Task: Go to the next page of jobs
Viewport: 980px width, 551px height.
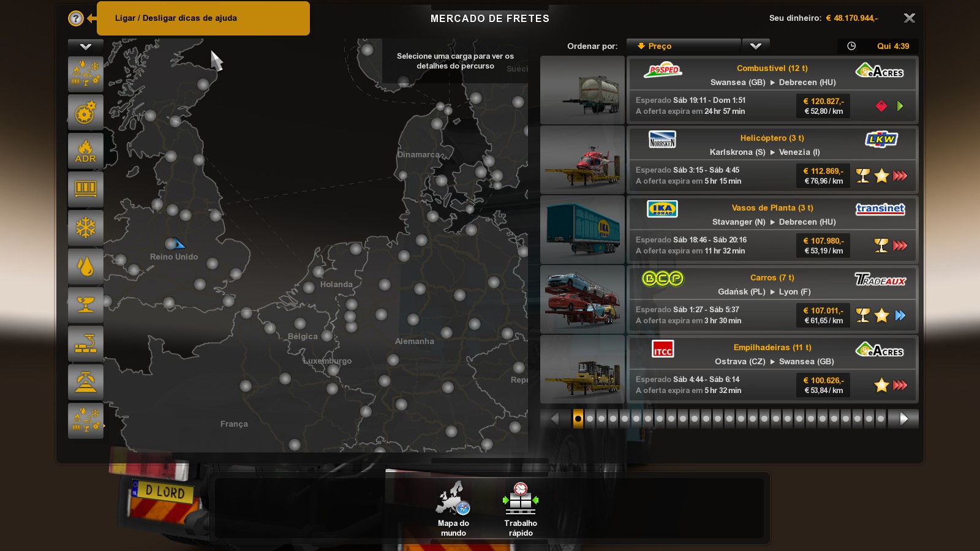Action: point(904,419)
